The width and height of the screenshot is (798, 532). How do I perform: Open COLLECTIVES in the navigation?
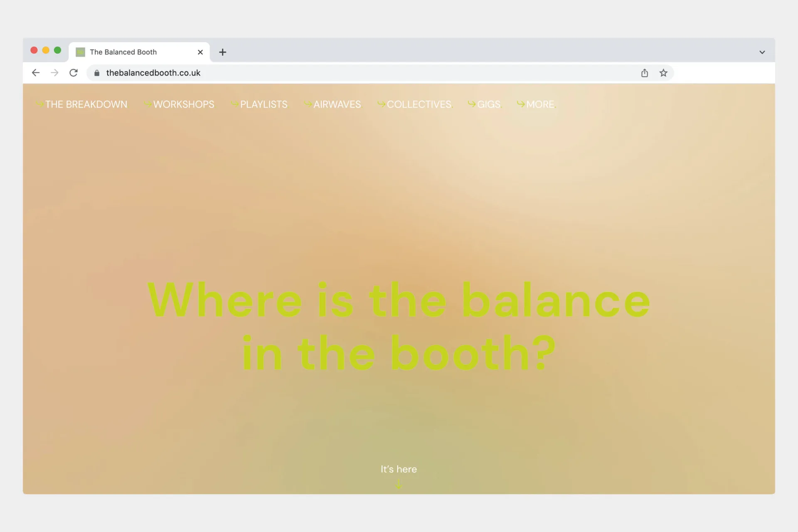[419, 104]
